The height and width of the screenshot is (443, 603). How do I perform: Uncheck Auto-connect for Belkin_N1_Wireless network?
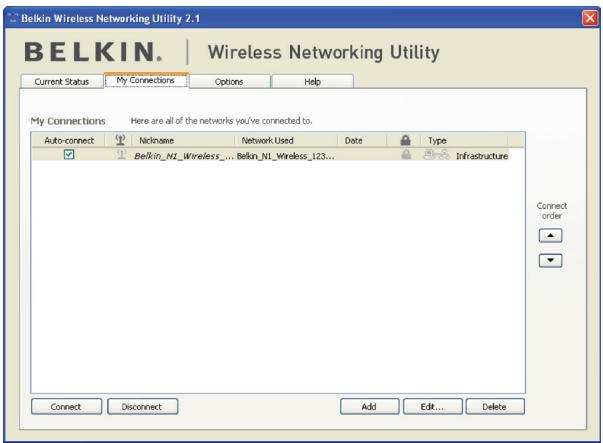click(69, 155)
